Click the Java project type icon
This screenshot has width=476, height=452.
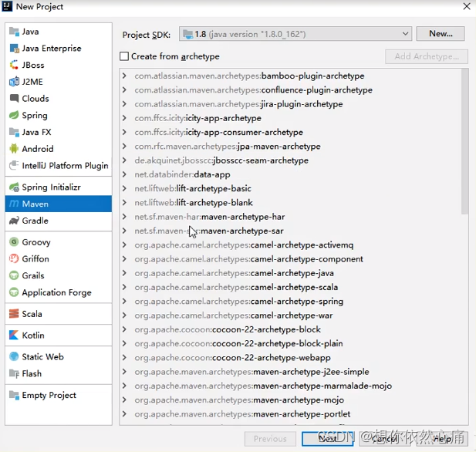coord(14,32)
